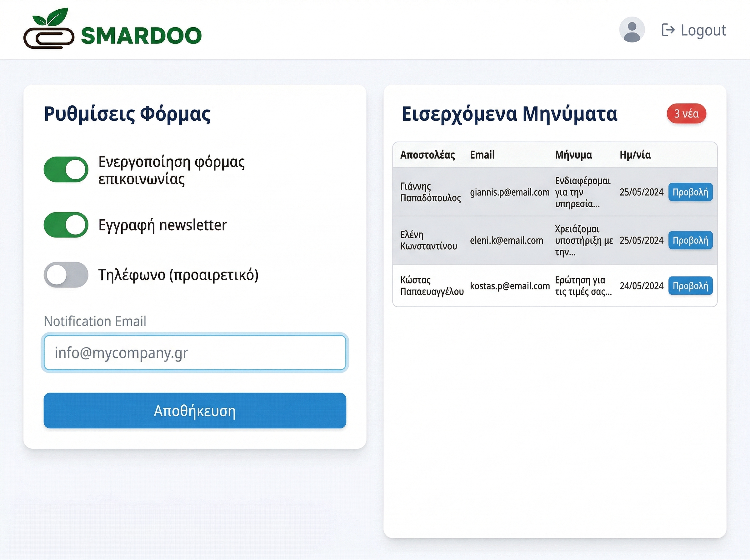Select the 'Εισερχόμενα Μηνύματα' panel heading
The width and height of the screenshot is (750, 560).
click(510, 113)
